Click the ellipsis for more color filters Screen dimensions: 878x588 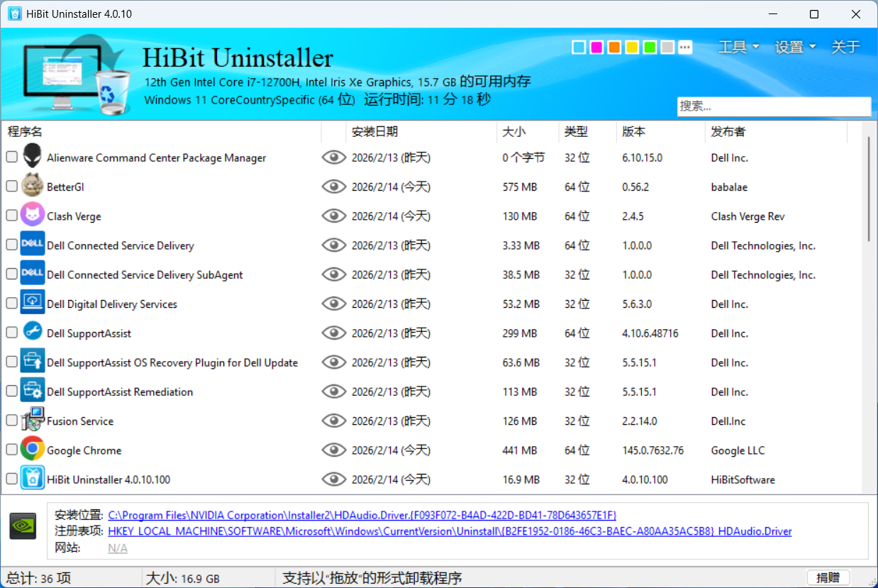point(684,47)
